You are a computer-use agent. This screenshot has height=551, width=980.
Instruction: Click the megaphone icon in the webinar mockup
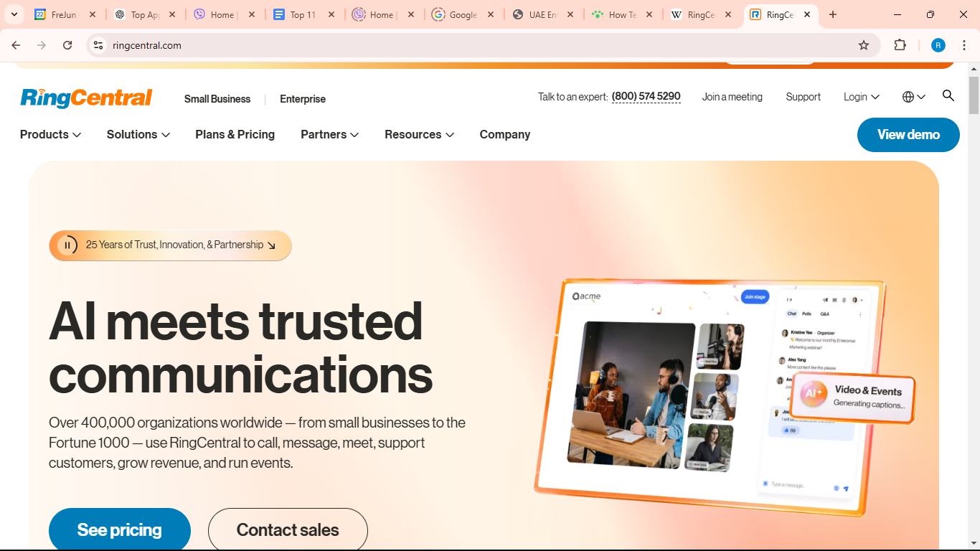[x=825, y=300]
